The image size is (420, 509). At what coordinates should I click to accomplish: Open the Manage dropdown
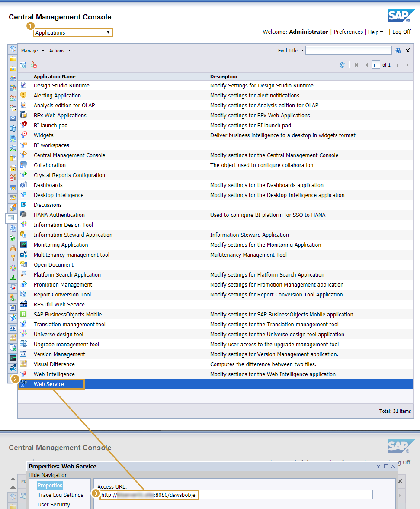pyautogui.click(x=32, y=51)
